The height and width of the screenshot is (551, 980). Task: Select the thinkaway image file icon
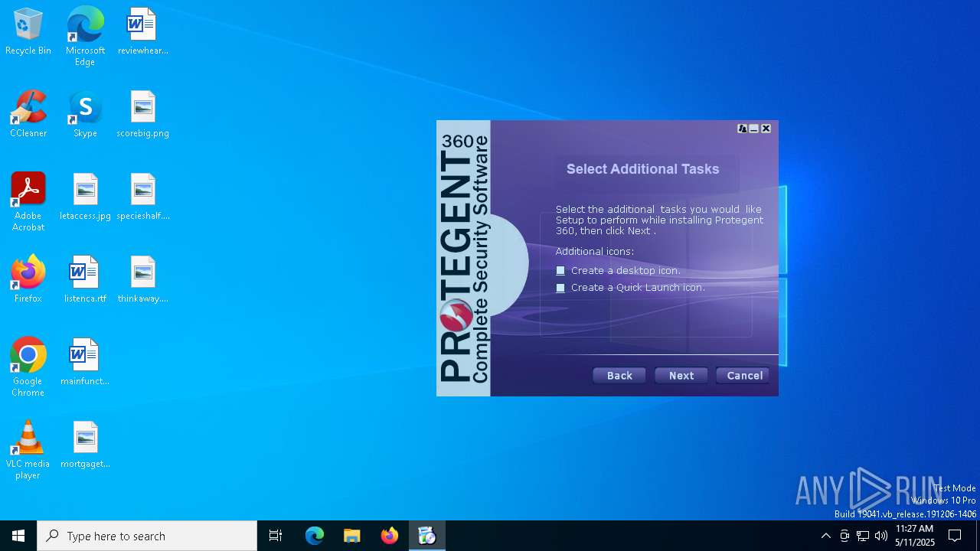tap(142, 280)
